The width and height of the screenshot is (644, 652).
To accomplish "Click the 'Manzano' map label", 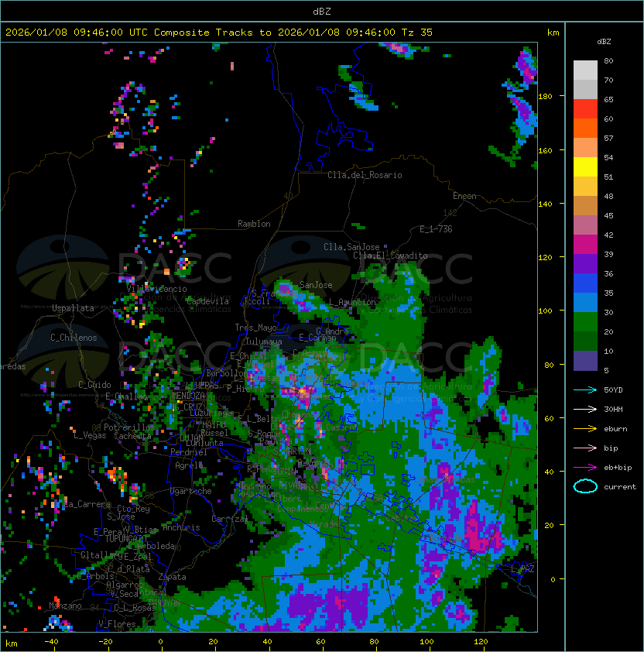I will pyautogui.click(x=65, y=606).
